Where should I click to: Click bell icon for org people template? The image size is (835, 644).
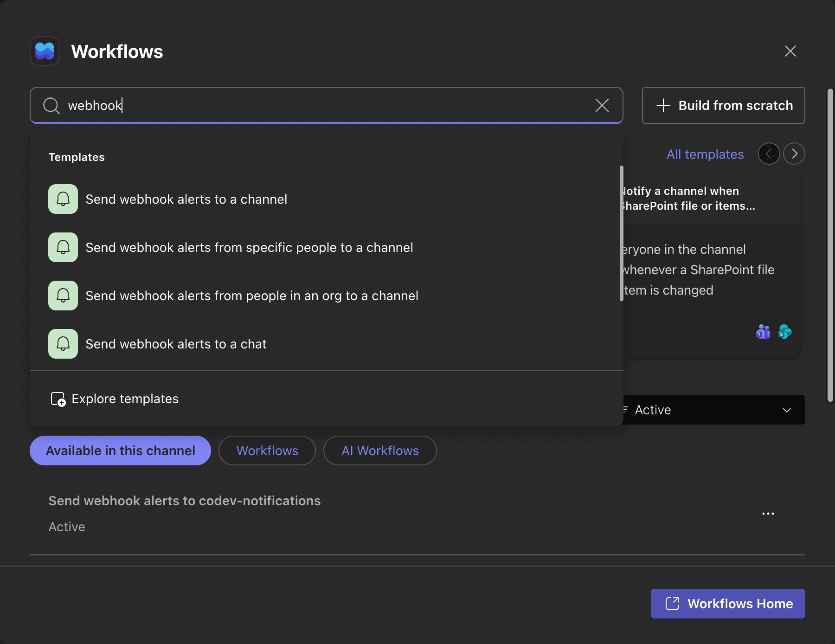pos(63,296)
